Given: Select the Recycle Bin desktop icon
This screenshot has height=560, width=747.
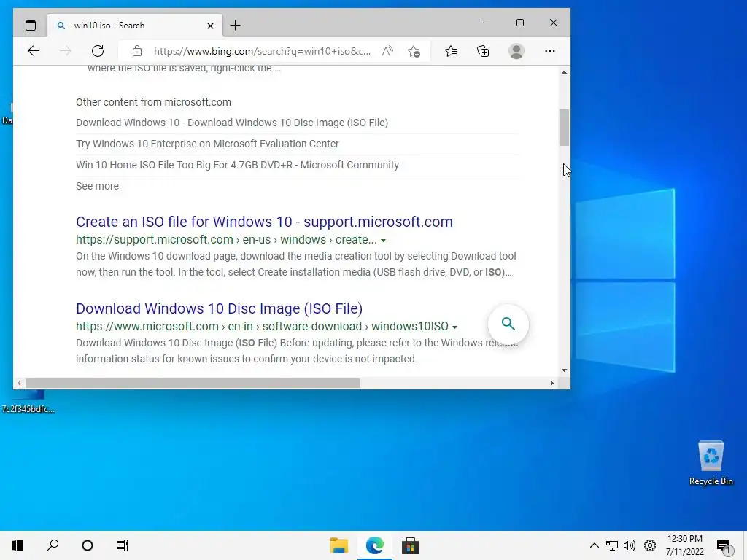Looking at the screenshot, I should (711, 463).
